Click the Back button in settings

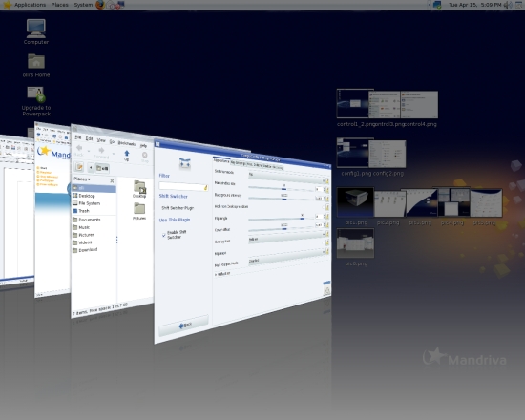(183, 325)
